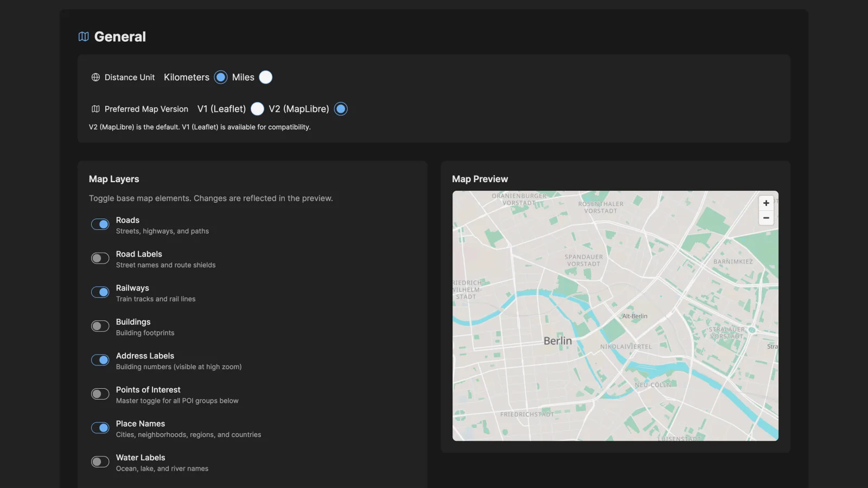This screenshot has height=488, width=868.
Task: Click the map icon beside General heading
Action: (x=84, y=36)
